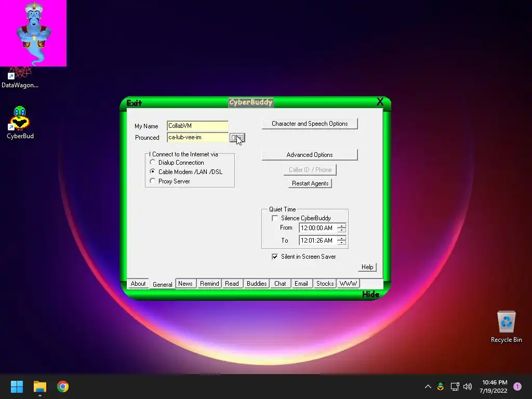Uncheck Silent in Screen Saver
532x399 pixels.
(x=275, y=257)
